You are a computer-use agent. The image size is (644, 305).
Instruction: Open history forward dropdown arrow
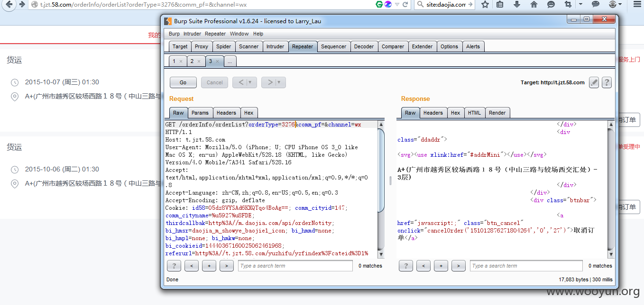pos(280,82)
